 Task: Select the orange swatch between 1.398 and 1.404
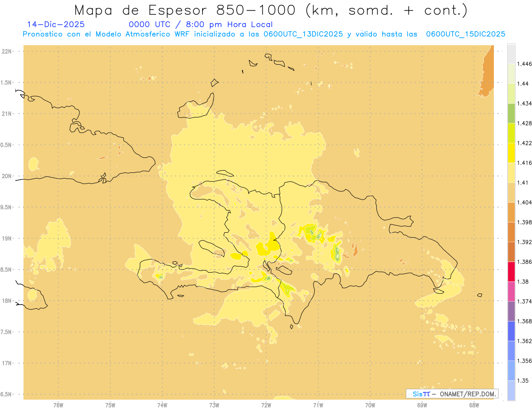(x=511, y=212)
